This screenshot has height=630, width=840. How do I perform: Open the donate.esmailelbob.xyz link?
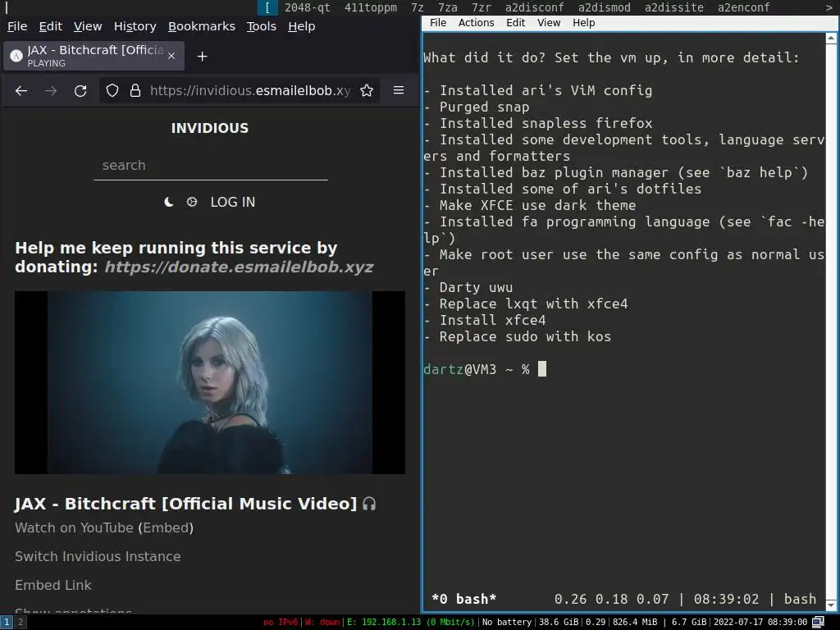tap(239, 267)
